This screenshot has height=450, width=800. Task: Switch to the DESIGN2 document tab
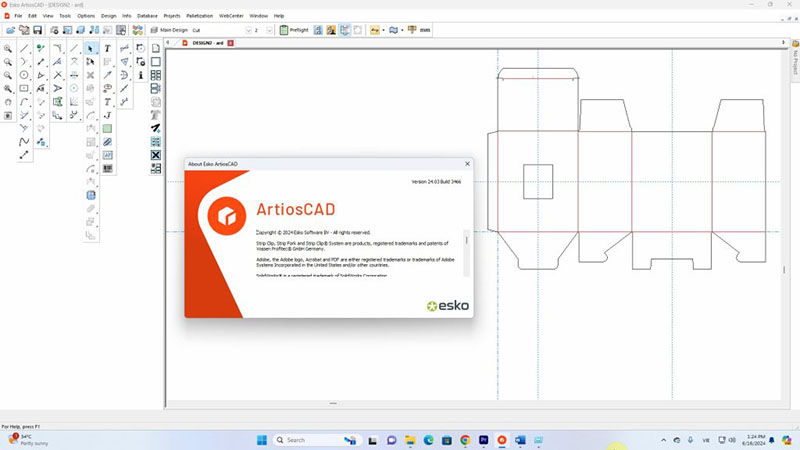point(208,43)
